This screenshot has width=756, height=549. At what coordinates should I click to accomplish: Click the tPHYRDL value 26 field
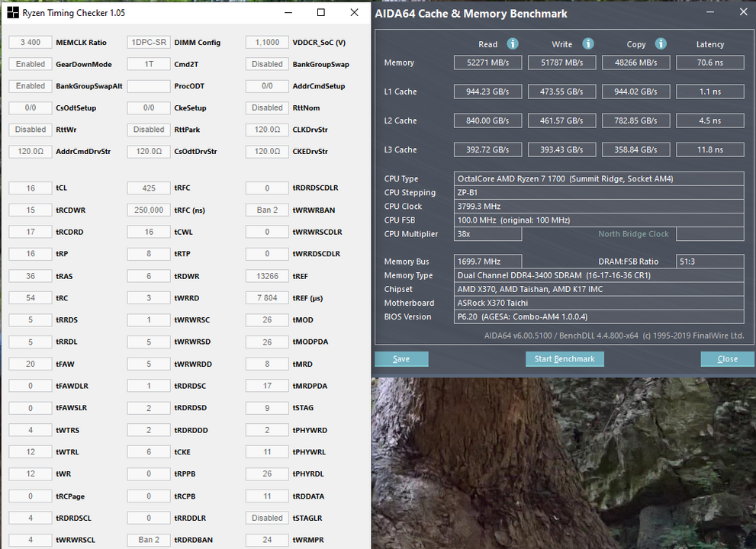[267, 474]
